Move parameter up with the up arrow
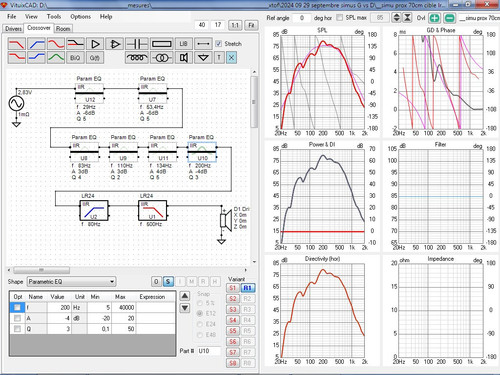Screen dimensions: 500x375 185,296
